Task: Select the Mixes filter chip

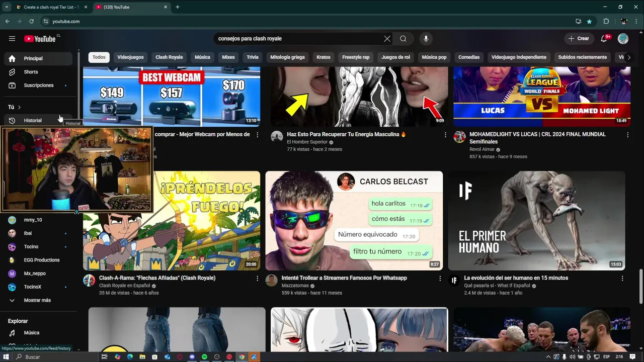Action: [228, 57]
